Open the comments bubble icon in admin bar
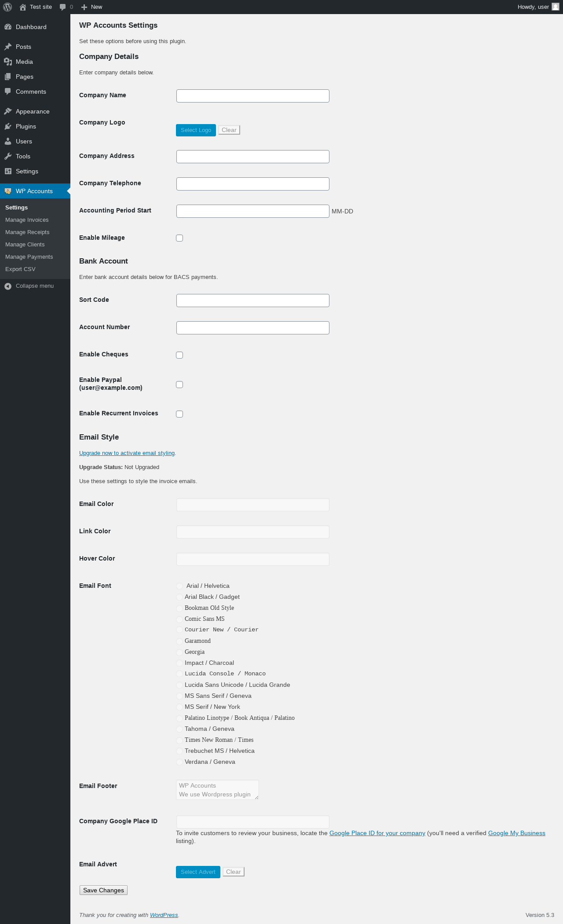Image resolution: width=563 pixels, height=924 pixels. coord(62,7)
